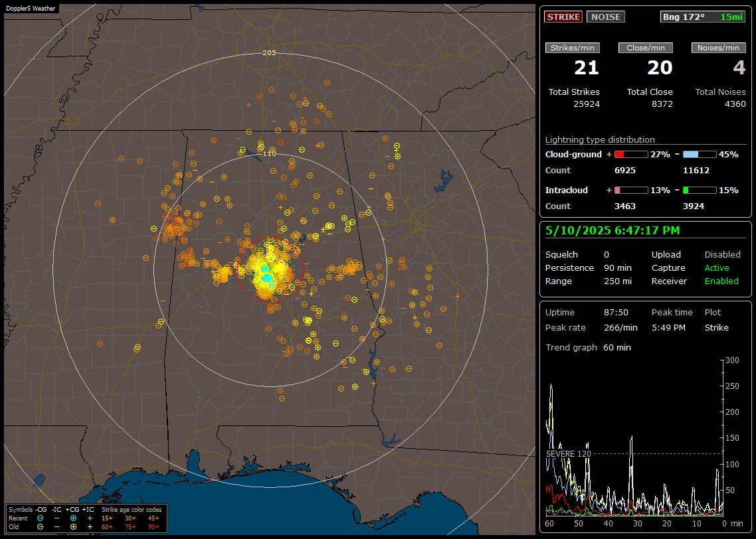Click the 60+ strike age color code
The width and height of the screenshot is (756, 539).
click(x=107, y=527)
